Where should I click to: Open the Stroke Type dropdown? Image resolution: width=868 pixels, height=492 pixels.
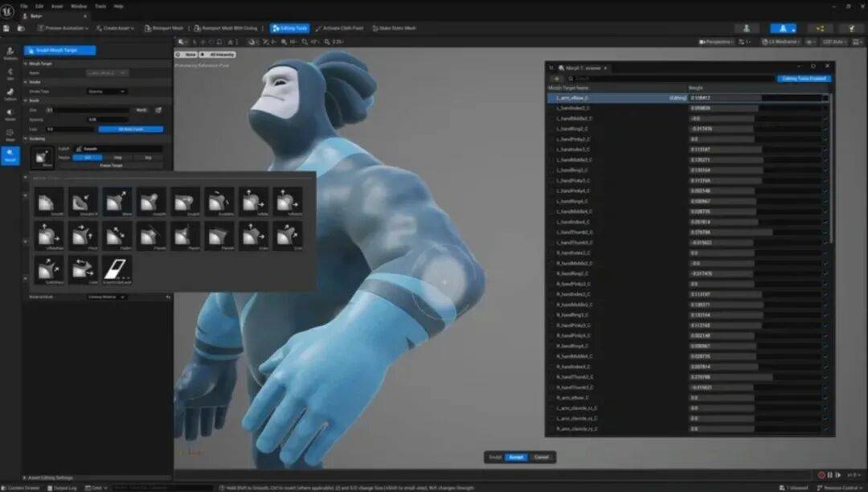[x=106, y=92]
